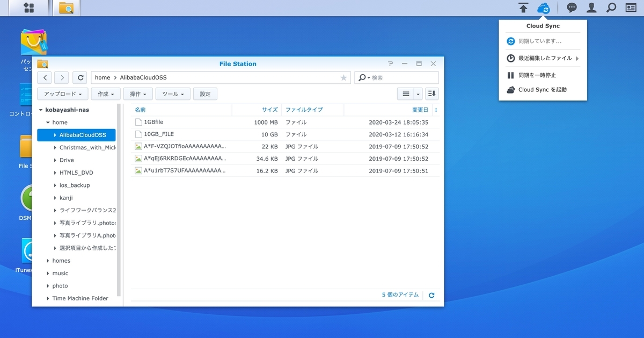The height and width of the screenshot is (338, 644).
Task: Open the upload queue arrow icon
Action: point(523,8)
